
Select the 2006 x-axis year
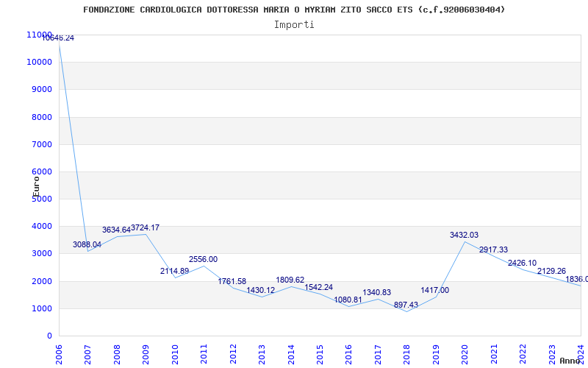pos(59,353)
